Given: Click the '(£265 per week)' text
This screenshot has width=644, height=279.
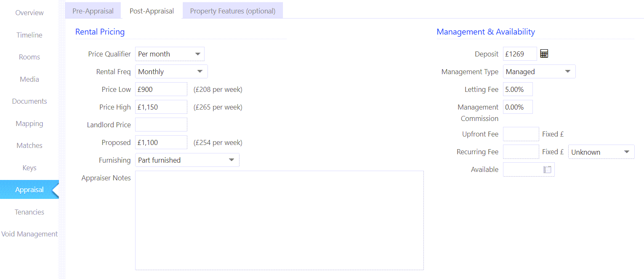Looking at the screenshot, I should coord(218,107).
